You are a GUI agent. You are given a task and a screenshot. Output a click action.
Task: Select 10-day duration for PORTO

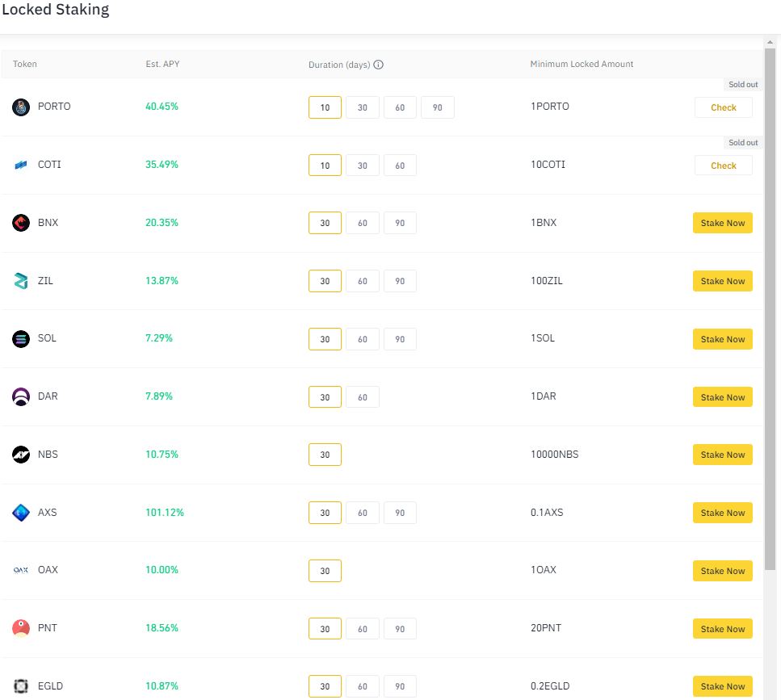(x=325, y=107)
